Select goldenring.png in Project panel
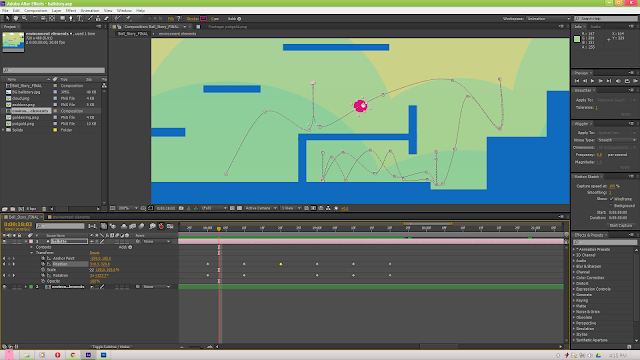This screenshot has height=360, width=640. (25, 118)
